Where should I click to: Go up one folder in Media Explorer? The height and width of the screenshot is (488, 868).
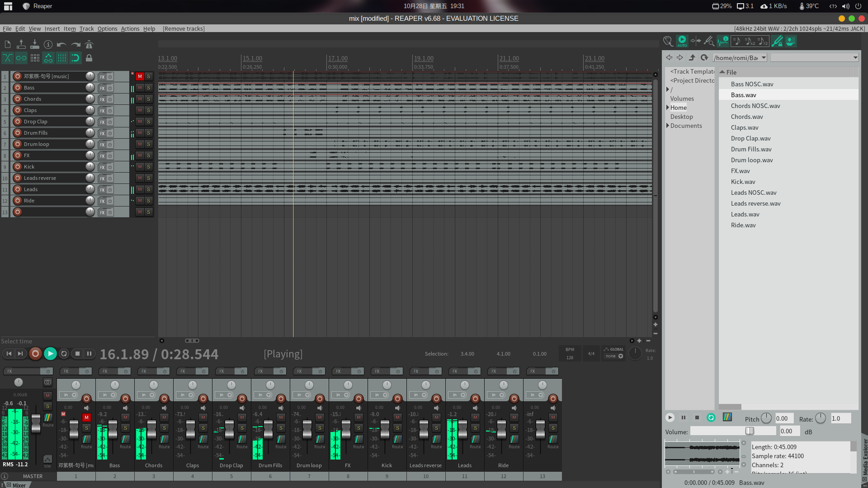(692, 57)
